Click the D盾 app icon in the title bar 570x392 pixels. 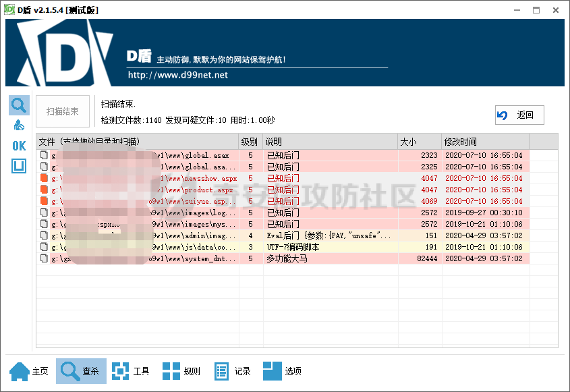pos(9,10)
